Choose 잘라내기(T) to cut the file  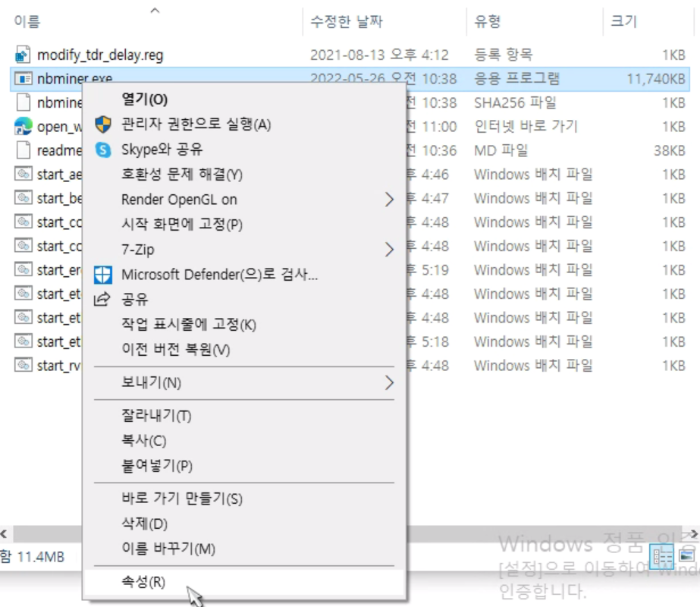point(156,416)
